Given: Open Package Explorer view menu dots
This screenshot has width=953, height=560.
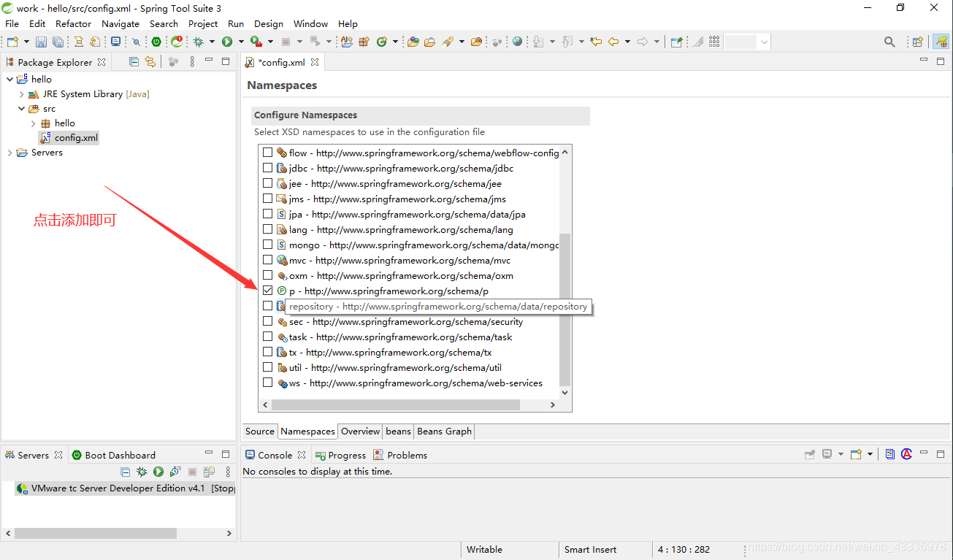Looking at the screenshot, I should [192, 62].
